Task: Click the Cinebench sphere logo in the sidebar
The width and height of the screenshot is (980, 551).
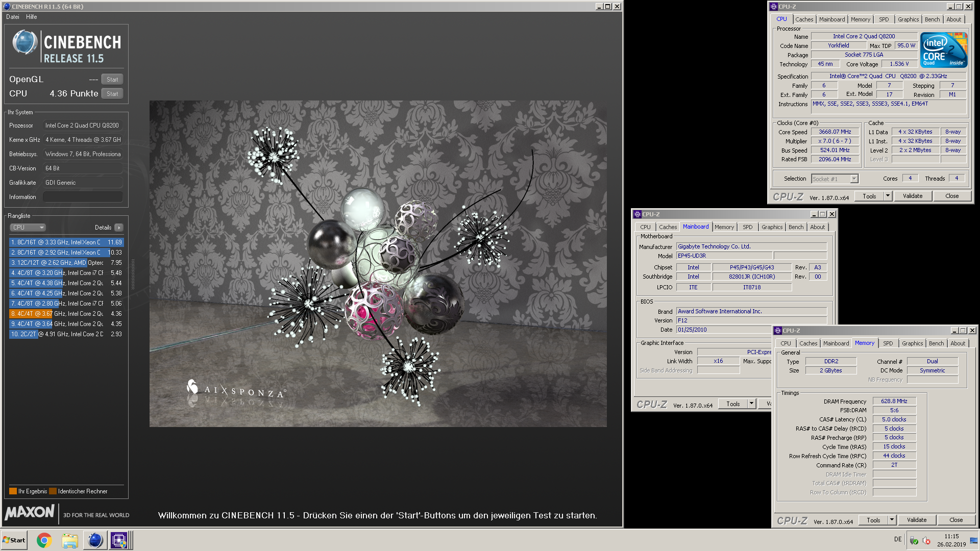Action: 24,42
